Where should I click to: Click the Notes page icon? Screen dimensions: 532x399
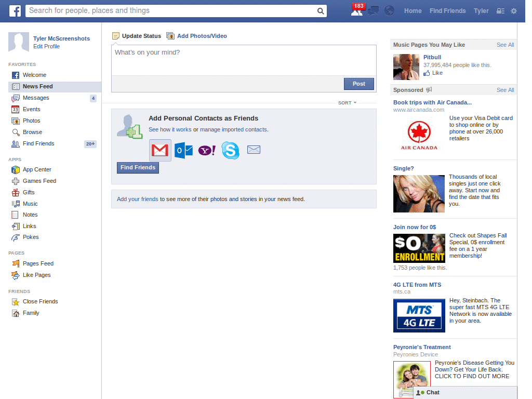(x=15, y=215)
